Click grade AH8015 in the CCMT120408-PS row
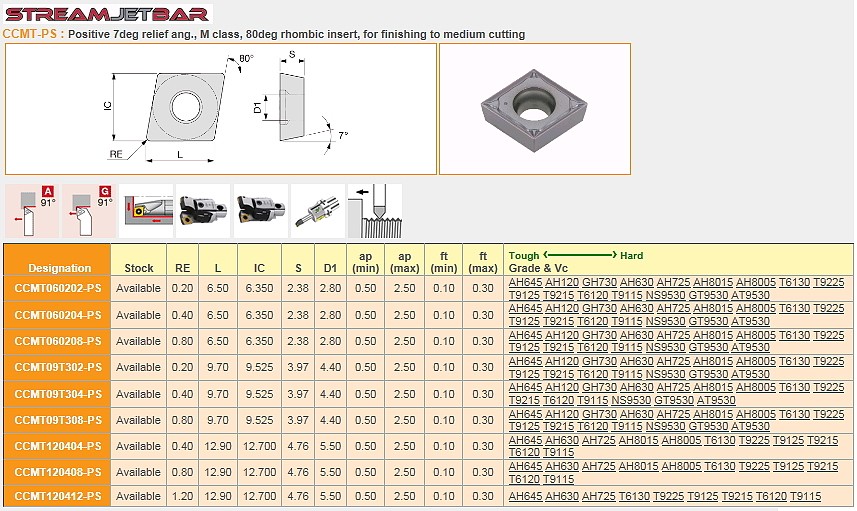The height and width of the screenshot is (511, 857). [x=638, y=466]
